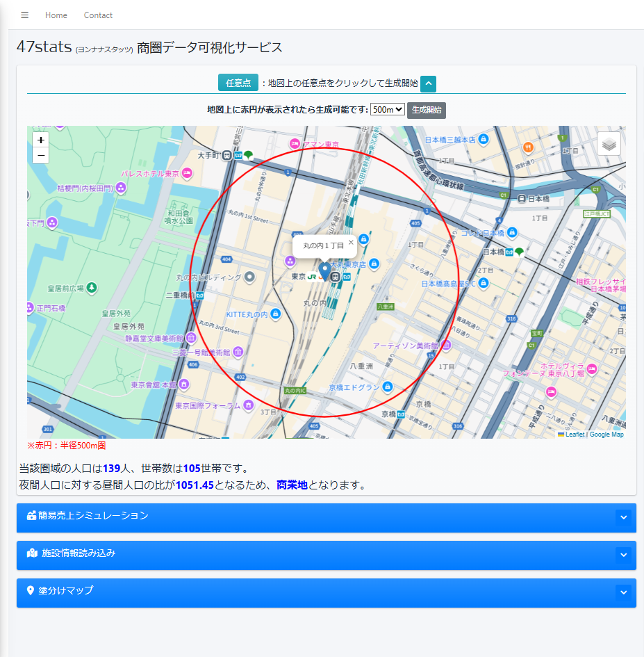Image resolution: width=644 pixels, height=657 pixels.
Task: Click the KITTE丸の内 shopping icon
Action: click(x=275, y=314)
